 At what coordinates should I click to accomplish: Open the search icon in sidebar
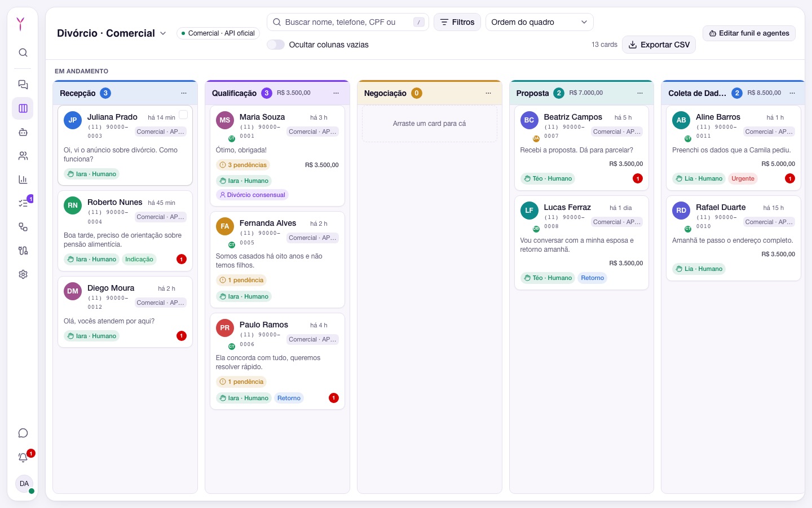[x=23, y=52]
